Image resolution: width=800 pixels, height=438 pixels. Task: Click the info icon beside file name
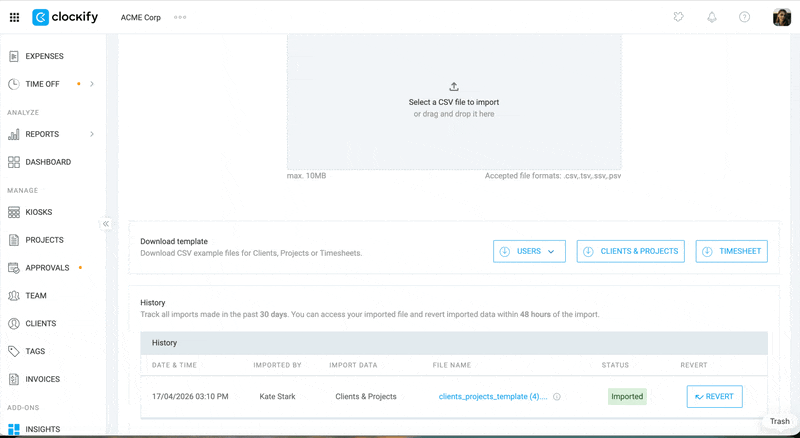(557, 397)
